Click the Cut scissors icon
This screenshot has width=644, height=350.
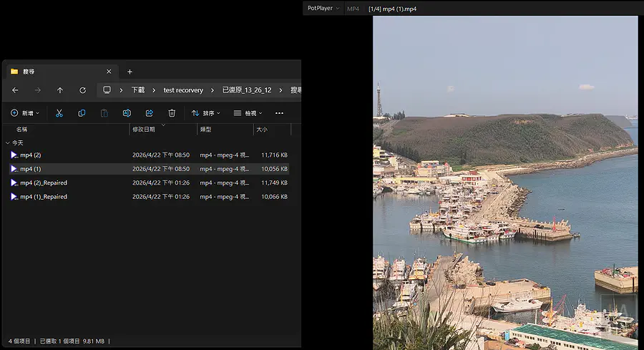(x=59, y=113)
